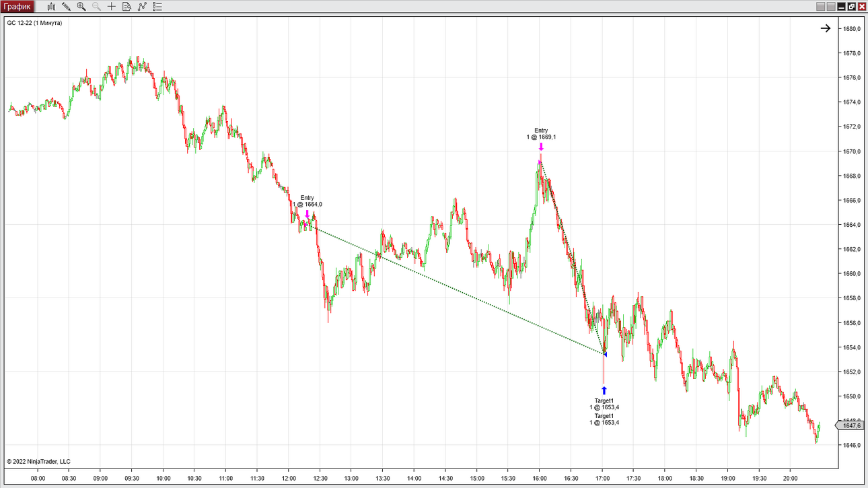Screen dimensions: 868x488
Task: Click the 17:00 time axis label
Action: [602, 479]
